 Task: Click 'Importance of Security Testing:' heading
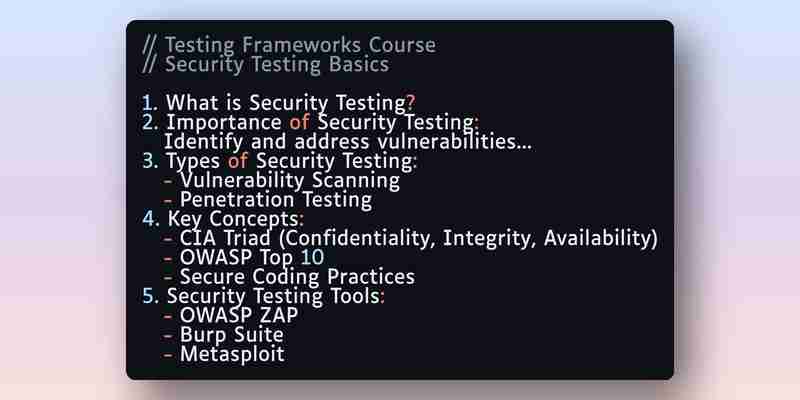pos(311,122)
